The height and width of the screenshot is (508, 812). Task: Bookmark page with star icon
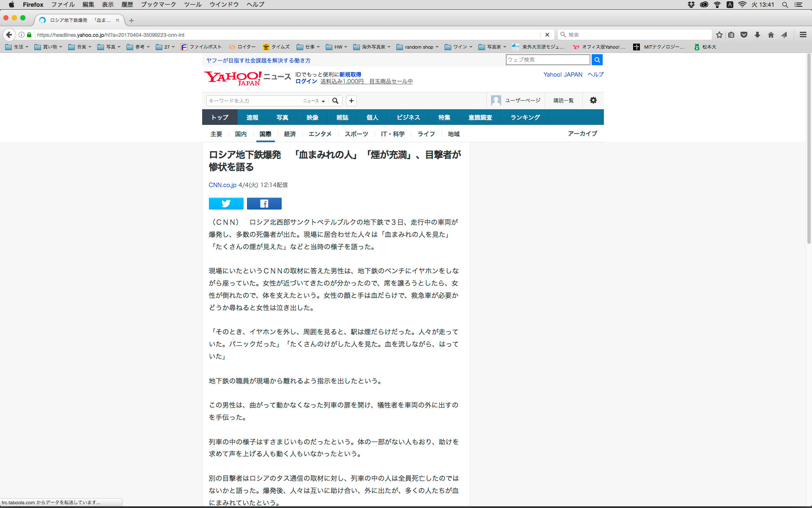click(x=719, y=35)
